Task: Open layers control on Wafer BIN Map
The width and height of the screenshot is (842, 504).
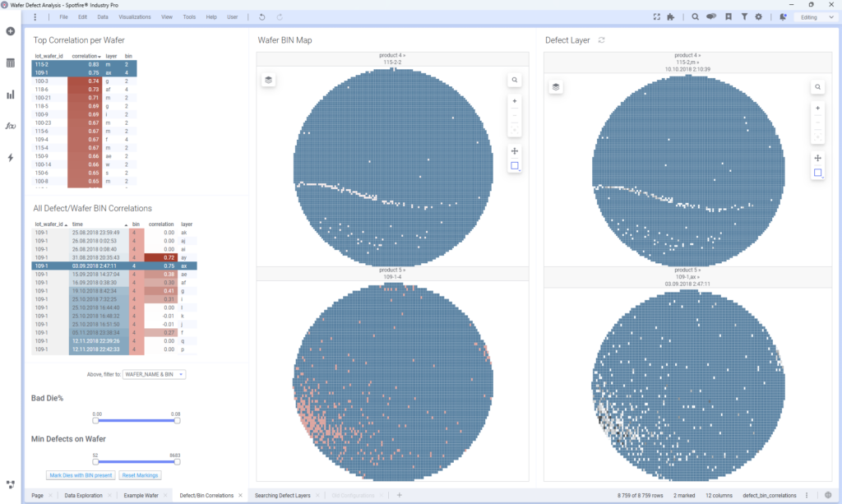Action: (x=269, y=80)
